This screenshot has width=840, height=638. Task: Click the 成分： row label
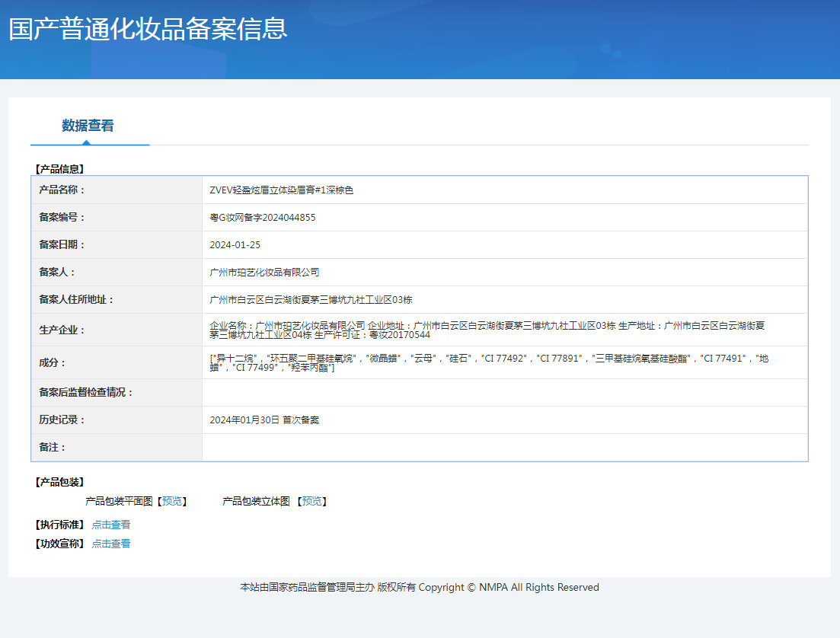click(x=52, y=362)
